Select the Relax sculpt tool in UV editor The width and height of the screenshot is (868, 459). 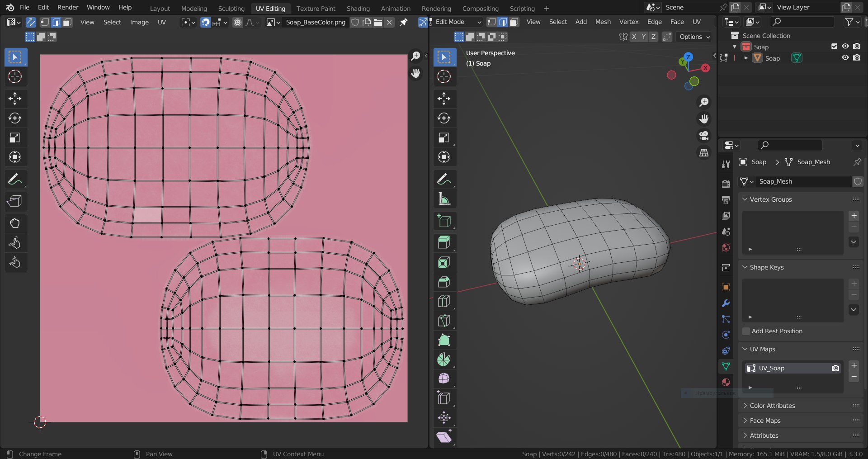tap(15, 243)
